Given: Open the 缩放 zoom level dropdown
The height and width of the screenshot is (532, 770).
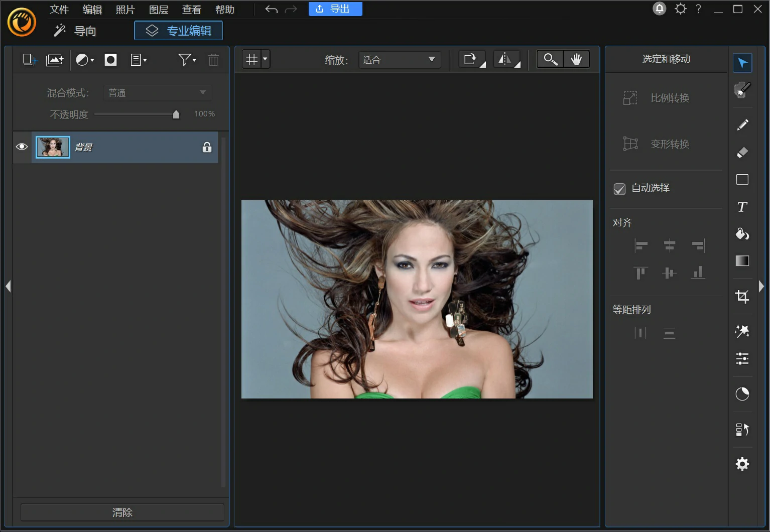Looking at the screenshot, I should (400, 60).
